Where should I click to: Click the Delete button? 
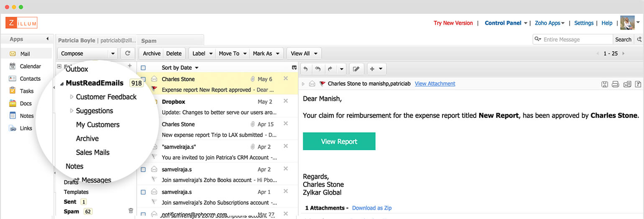[x=174, y=53]
